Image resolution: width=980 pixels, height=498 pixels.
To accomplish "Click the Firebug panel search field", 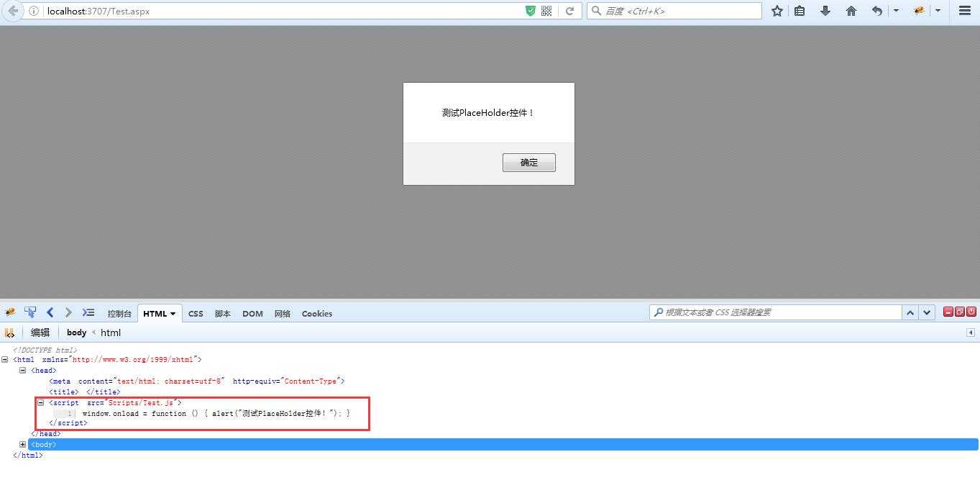I will point(776,312).
